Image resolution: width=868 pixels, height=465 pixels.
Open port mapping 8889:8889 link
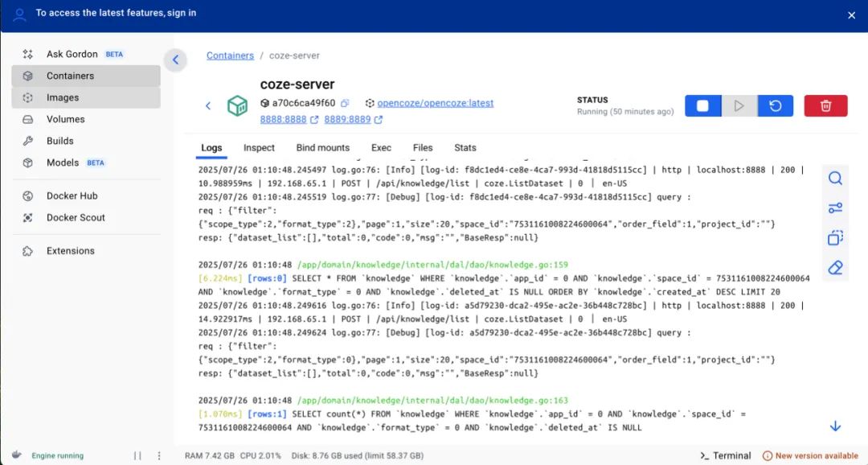pos(353,119)
